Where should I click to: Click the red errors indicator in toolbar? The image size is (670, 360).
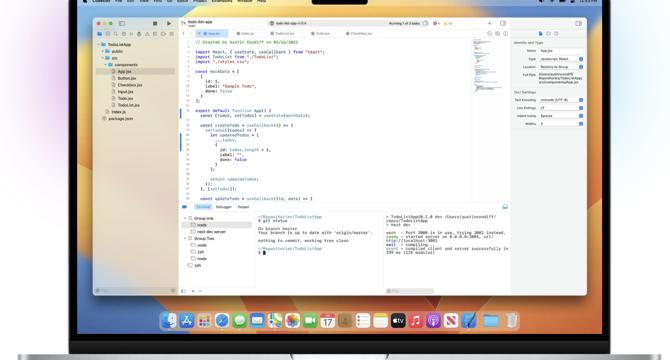pos(437,23)
